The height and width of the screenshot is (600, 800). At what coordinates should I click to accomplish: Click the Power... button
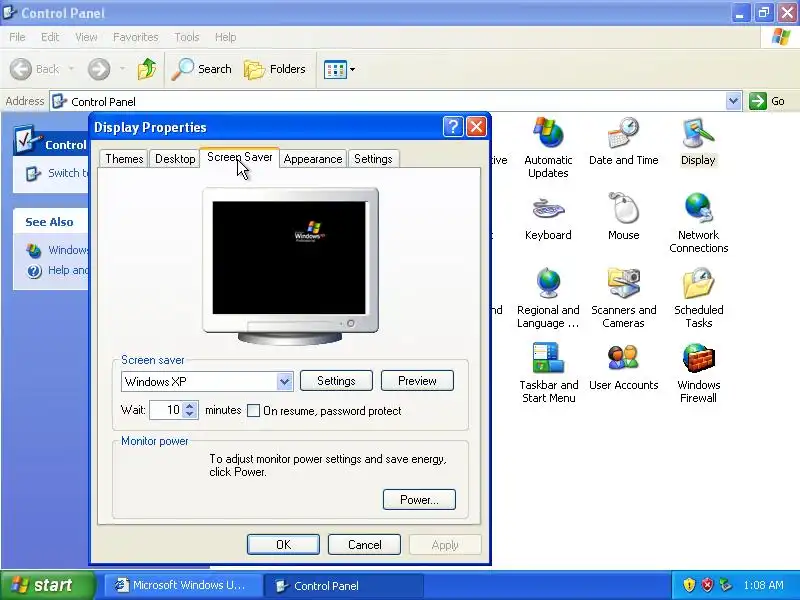(x=419, y=499)
